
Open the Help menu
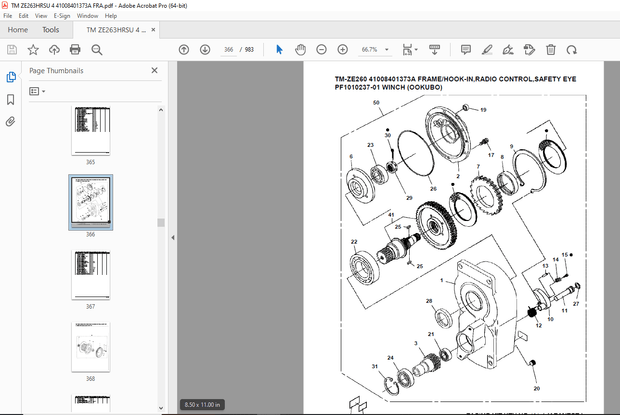[x=111, y=16]
